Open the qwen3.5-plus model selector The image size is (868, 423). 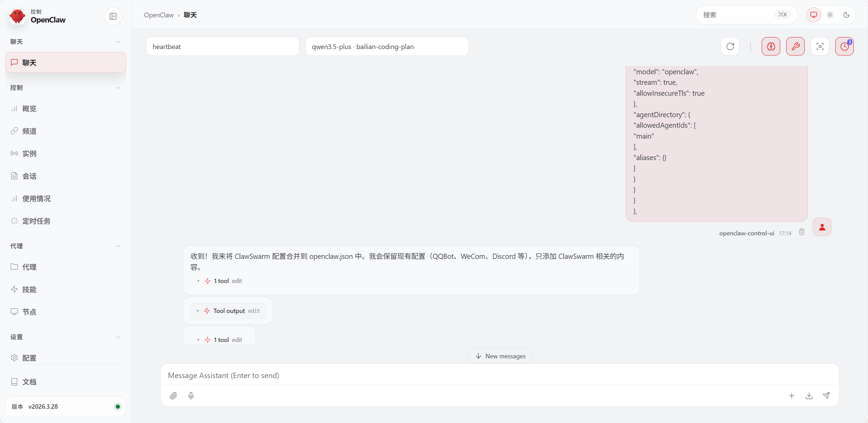pos(387,47)
